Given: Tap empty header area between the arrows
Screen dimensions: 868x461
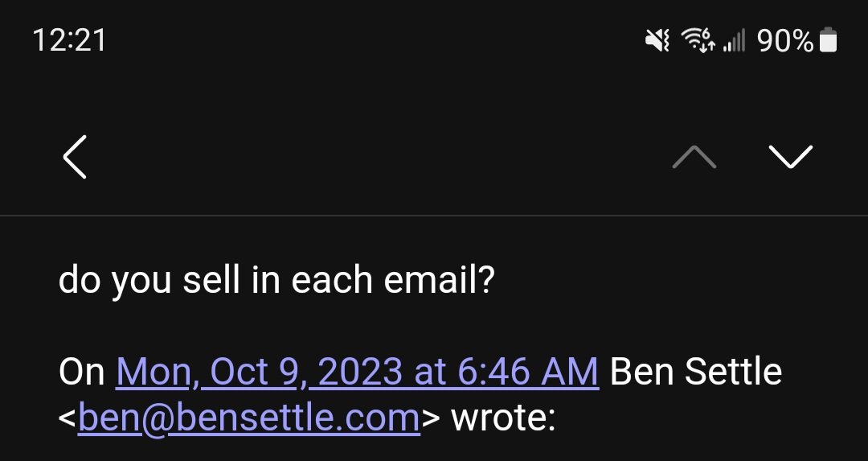Looking at the screenshot, I should click(x=378, y=157).
